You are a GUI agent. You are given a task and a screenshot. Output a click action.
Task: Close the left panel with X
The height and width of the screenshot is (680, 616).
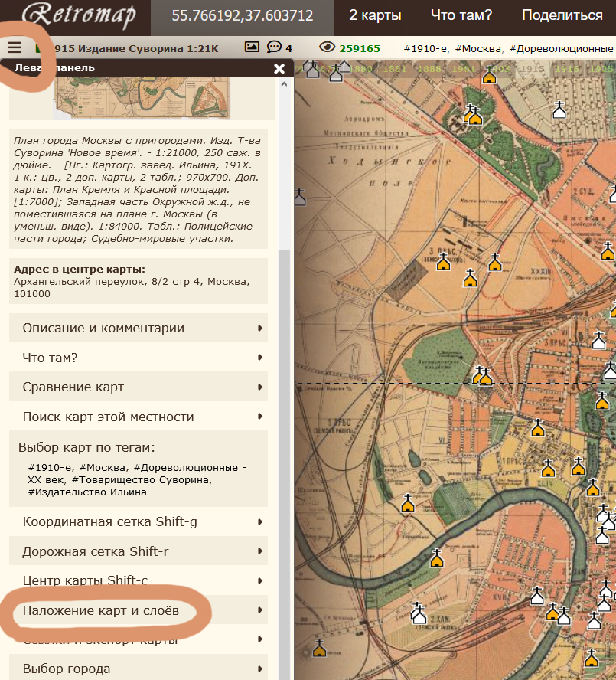279,68
